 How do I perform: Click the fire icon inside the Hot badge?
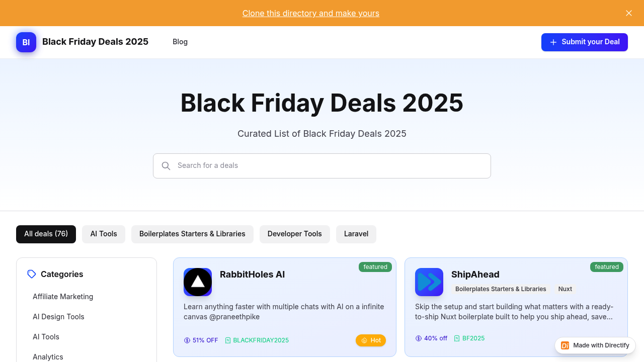click(363, 340)
